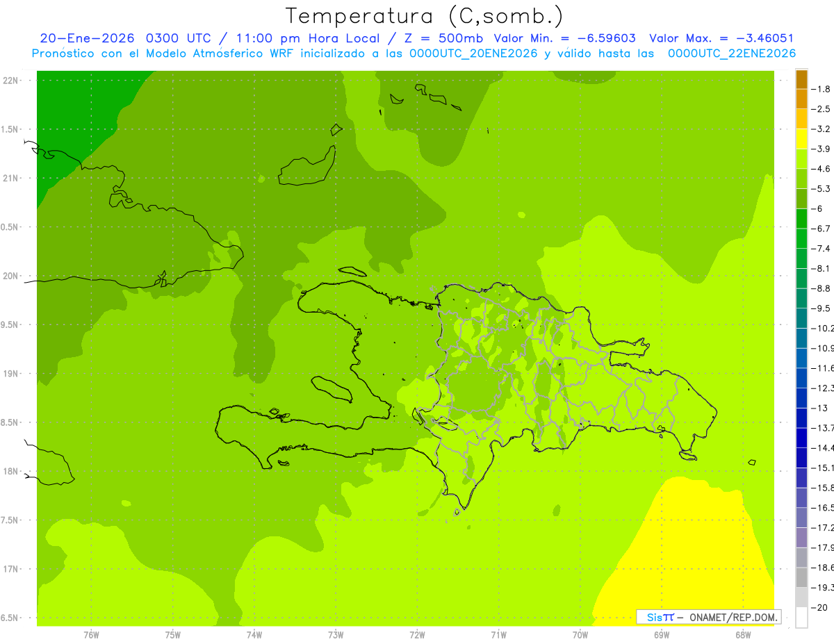834x644 pixels.
Task: Click the 'Temperatura (C,somb.)' title
Action: coord(425,17)
